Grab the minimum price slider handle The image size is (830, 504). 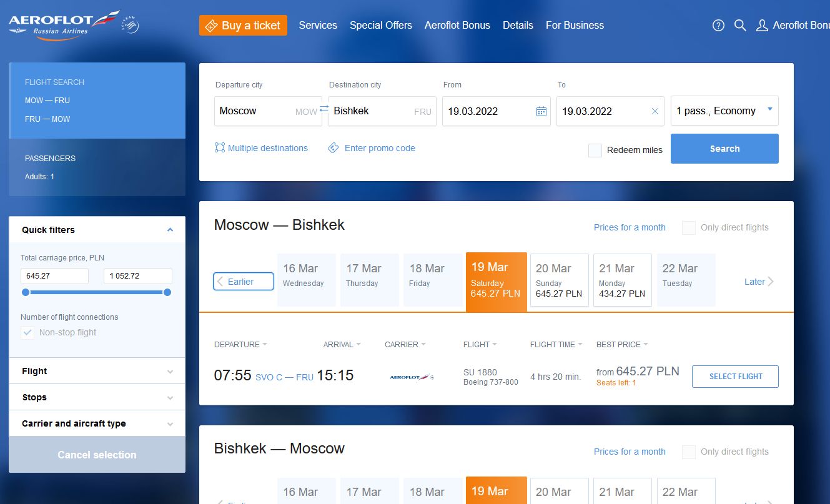[x=26, y=292]
